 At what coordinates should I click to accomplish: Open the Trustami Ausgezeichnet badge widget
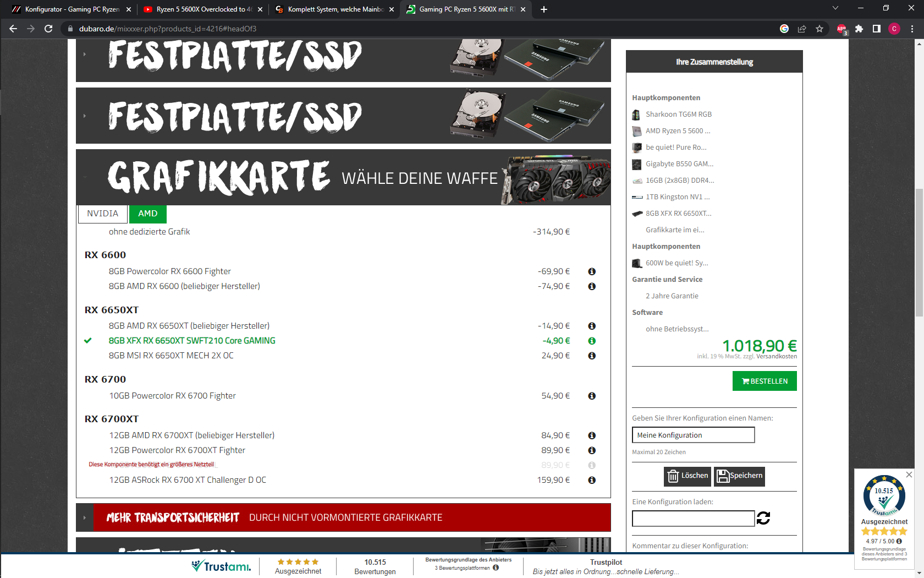[884, 520]
